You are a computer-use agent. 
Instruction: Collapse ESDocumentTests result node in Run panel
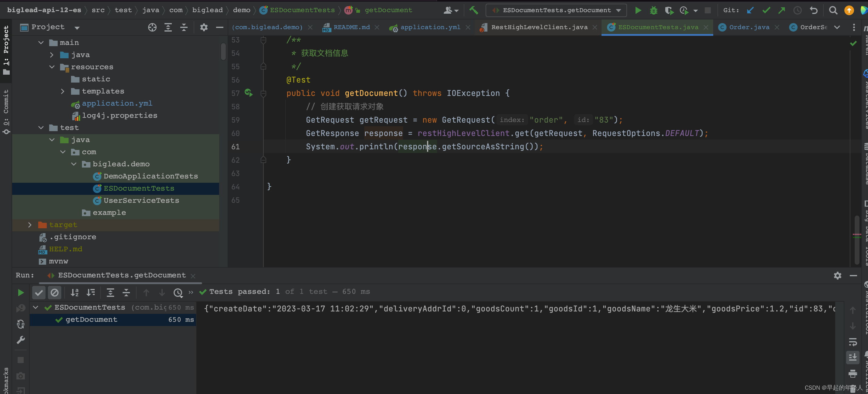[x=36, y=307]
